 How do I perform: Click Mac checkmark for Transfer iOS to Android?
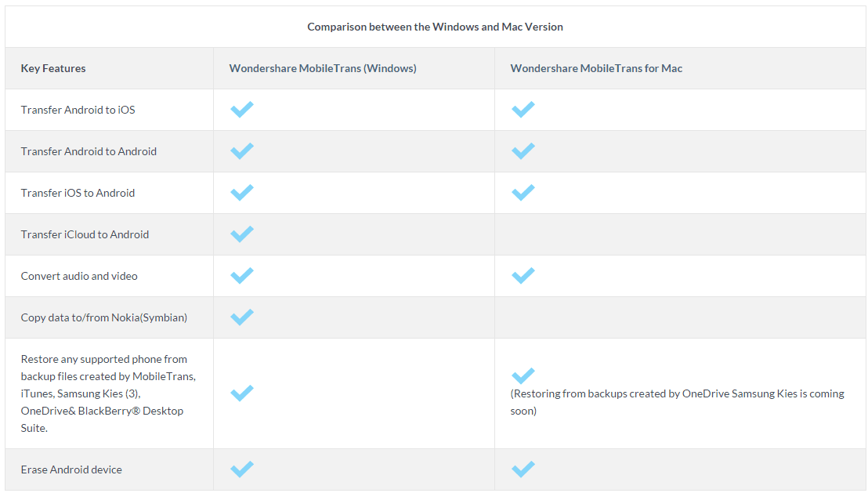(x=523, y=192)
